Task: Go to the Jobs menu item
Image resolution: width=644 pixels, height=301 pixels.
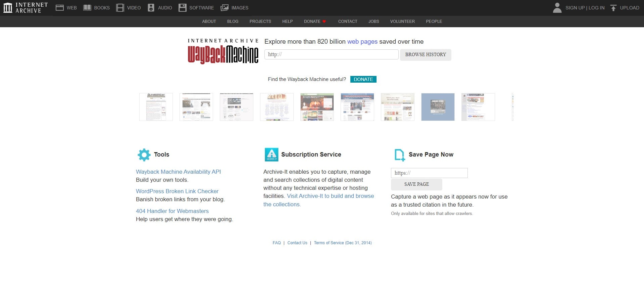Action: point(374,21)
